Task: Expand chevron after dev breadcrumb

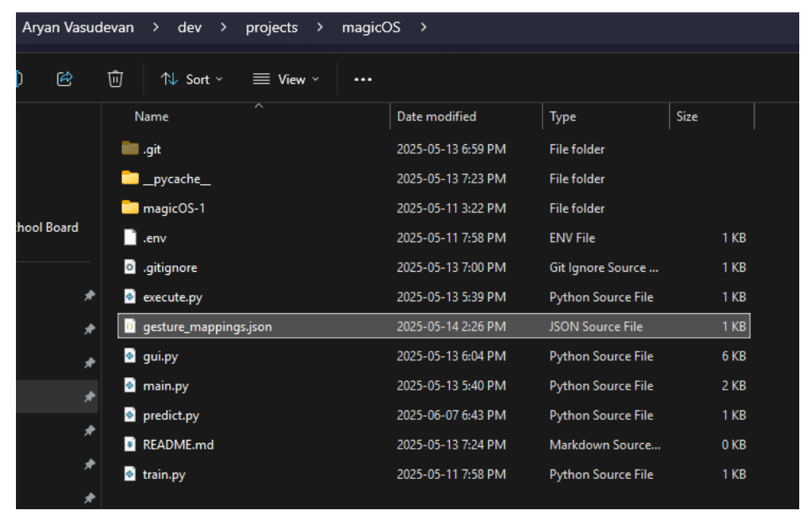Action: pos(223,27)
